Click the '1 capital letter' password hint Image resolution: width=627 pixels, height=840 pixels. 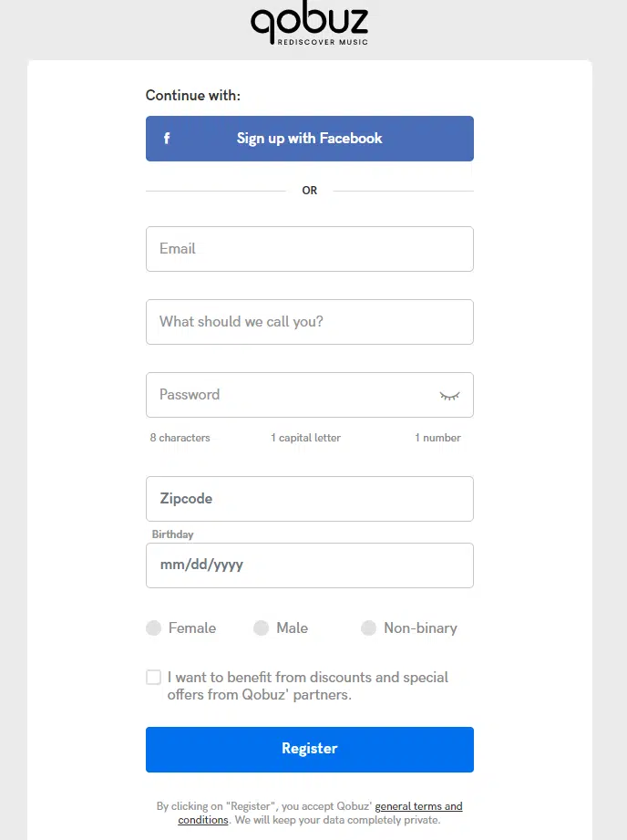(305, 438)
